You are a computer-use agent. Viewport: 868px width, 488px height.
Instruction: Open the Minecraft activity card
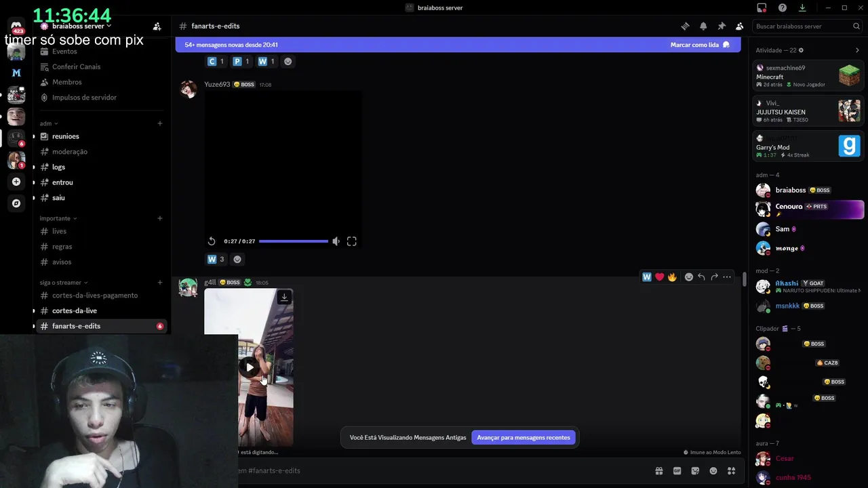pyautogui.click(x=808, y=75)
